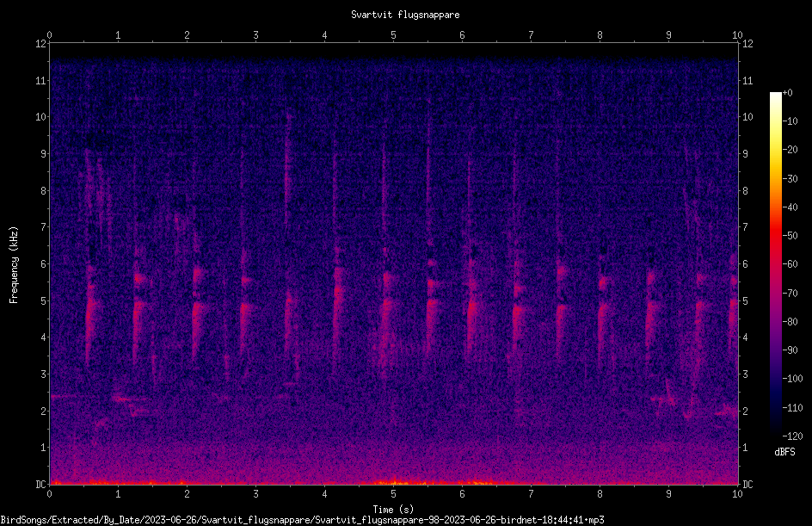Click the '-60' color scale label
812x526 pixels.
click(790, 264)
